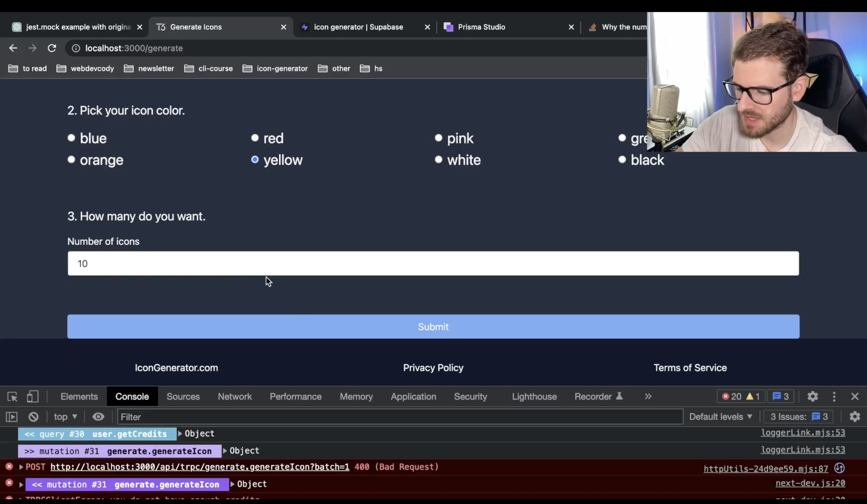
Task: Choose the white radio option
Action: pyautogui.click(x=438, y=159)
